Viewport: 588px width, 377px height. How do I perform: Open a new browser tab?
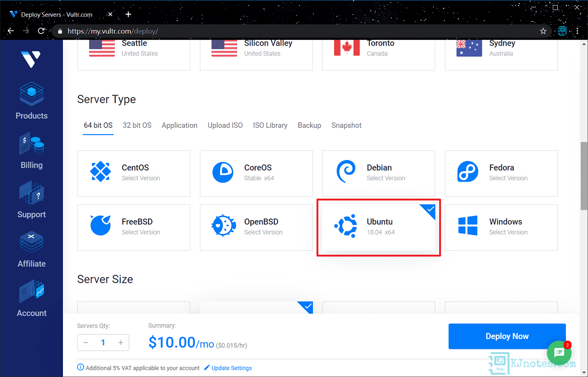pyautogui.click(x=128, y=14)
